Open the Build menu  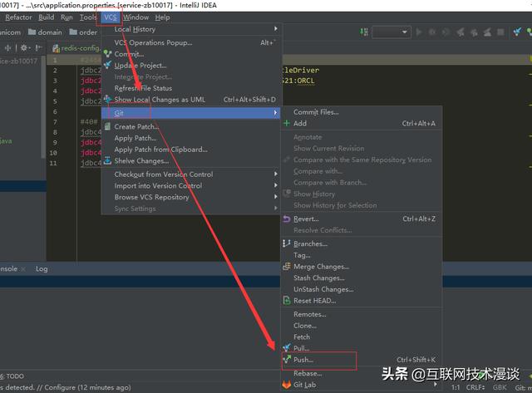[x=47, y=17]
